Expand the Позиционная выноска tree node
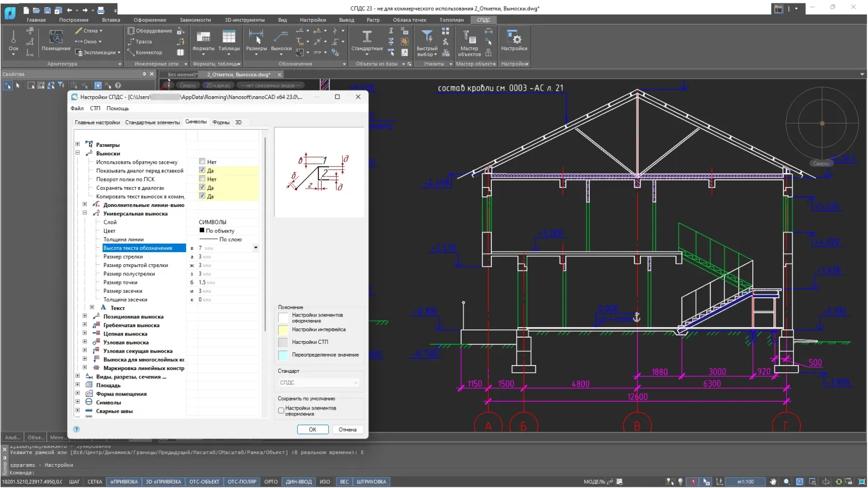The height and width of the screenshot is (488, 868). tap(85, 317)
